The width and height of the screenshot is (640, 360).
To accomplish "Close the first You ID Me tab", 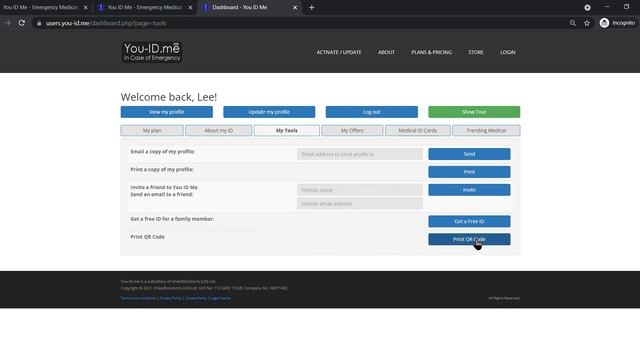I will (x=85, y=7).
